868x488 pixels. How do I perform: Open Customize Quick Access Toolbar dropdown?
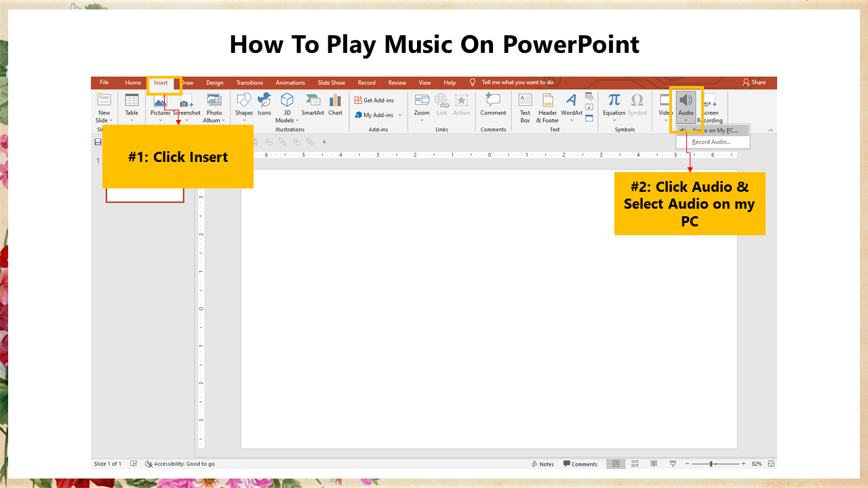click(324, 142)
